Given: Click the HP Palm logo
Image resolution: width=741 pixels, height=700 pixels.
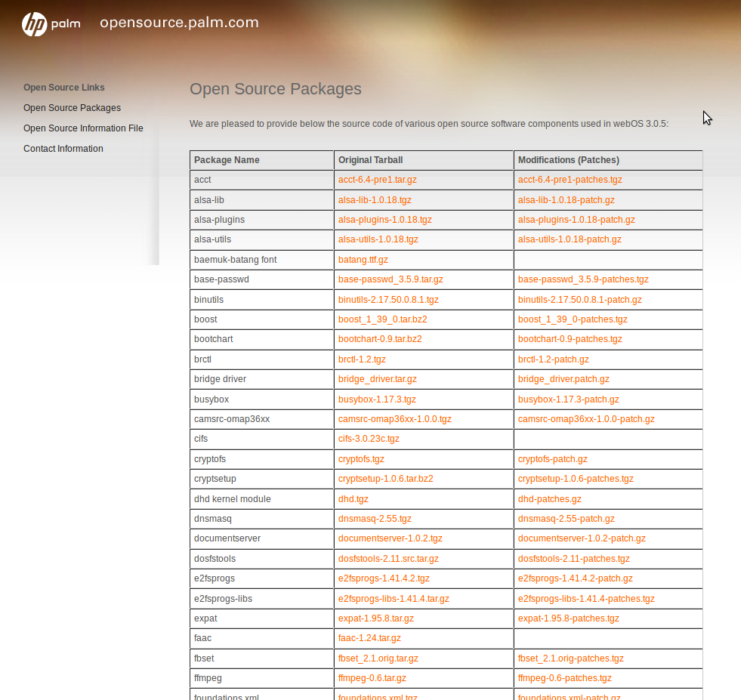Looking at the screenshot, I should pyautogui.click(x=51, y=24).
